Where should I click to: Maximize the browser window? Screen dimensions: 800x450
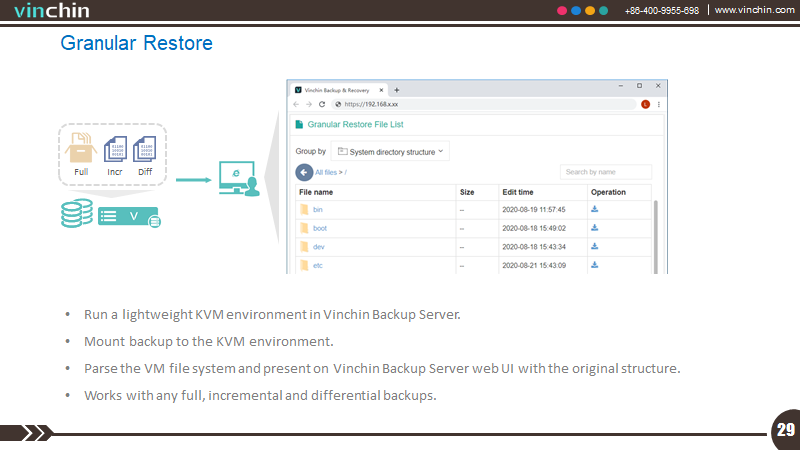(639, 86)
